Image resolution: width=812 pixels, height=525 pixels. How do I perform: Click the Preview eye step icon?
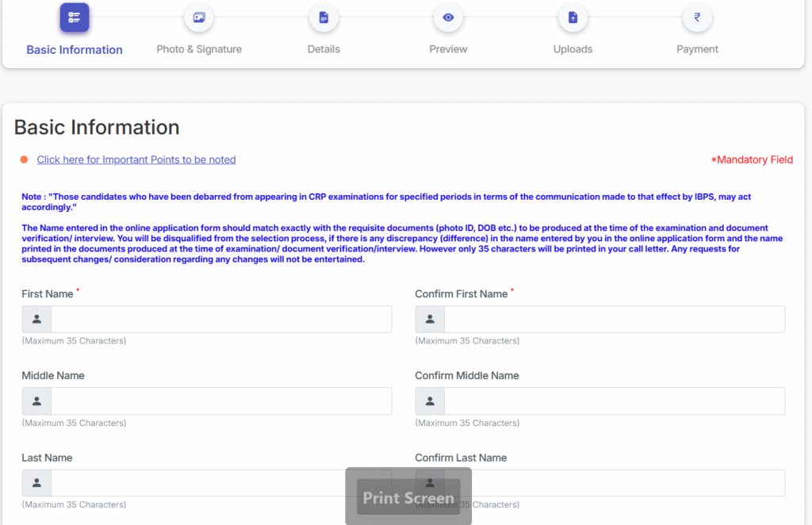(x=448, y=17)
